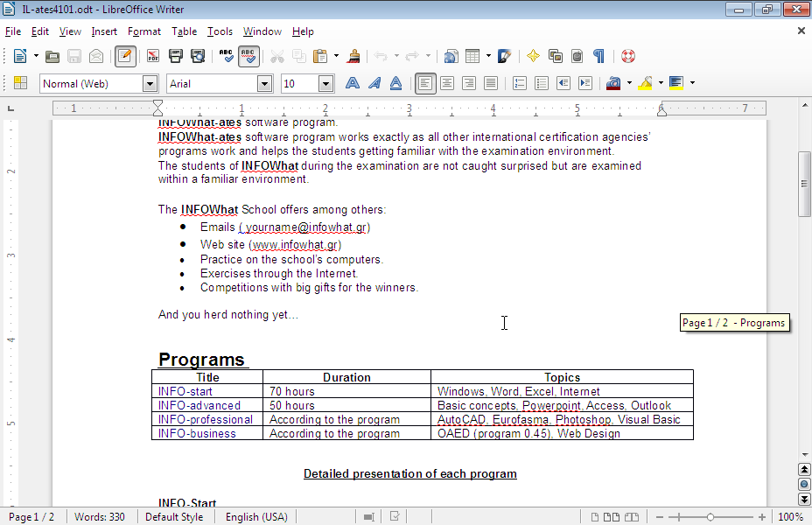Toggle AutoSpellcheck button
812x525 pixels.
tap(248, 56)
